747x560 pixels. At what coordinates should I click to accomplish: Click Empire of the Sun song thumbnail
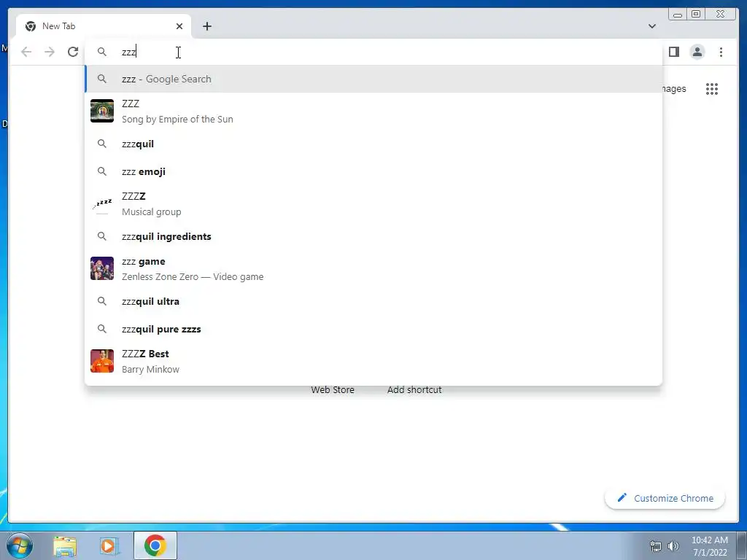102,111
